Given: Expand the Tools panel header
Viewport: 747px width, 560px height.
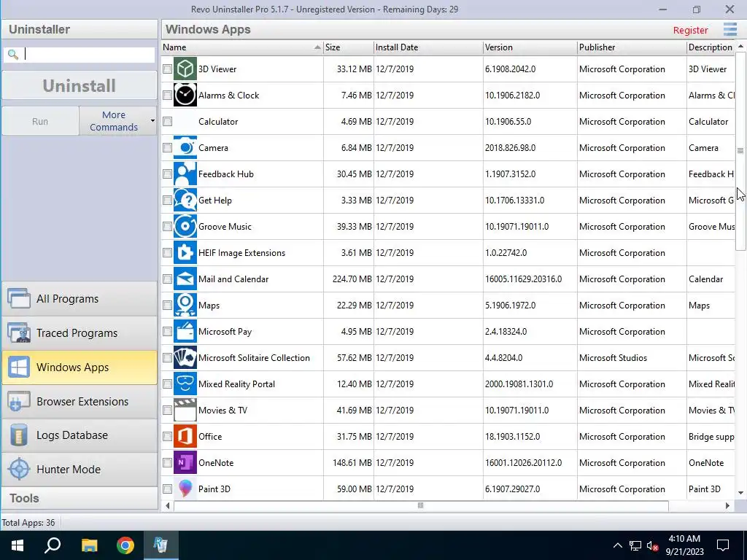Looking at the screenshot, I should [x=80, y=498].
